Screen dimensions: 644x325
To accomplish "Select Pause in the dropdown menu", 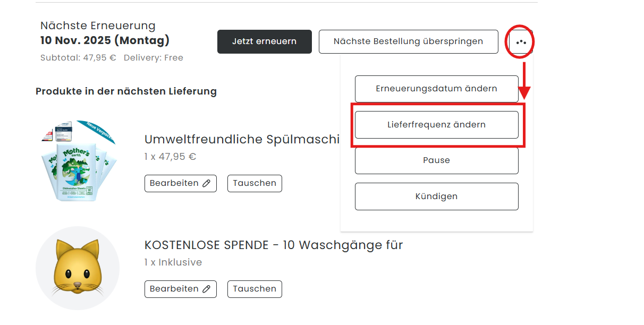I will point(436,160).
